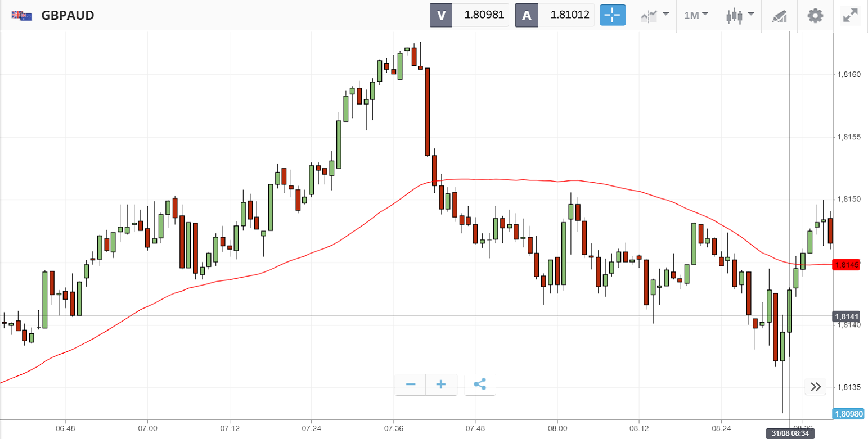This screenshot has width=868, height=439.
Task: Click the 31/08 08:34 time marker
Action: (x=789, y=433)
